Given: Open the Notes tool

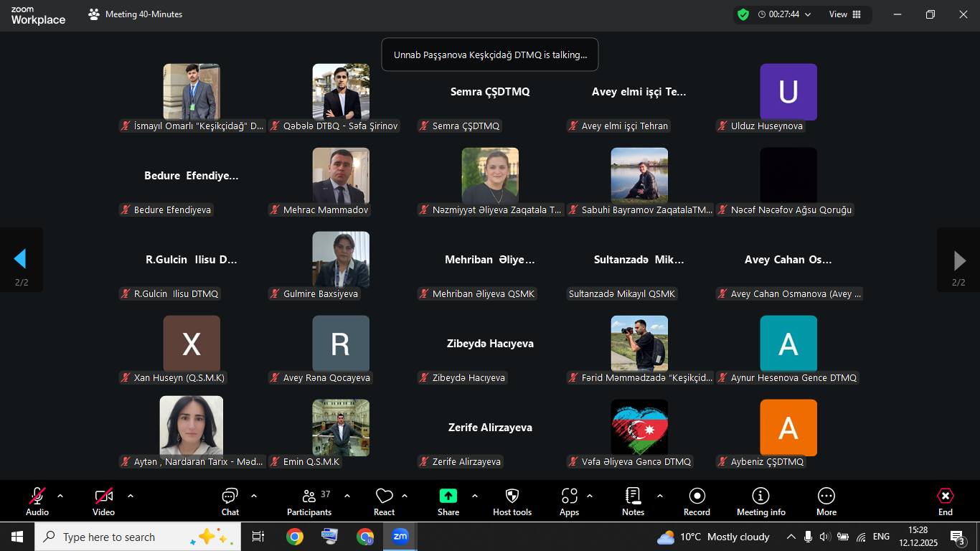Looking at the screenshot, I should pos(633,501).
